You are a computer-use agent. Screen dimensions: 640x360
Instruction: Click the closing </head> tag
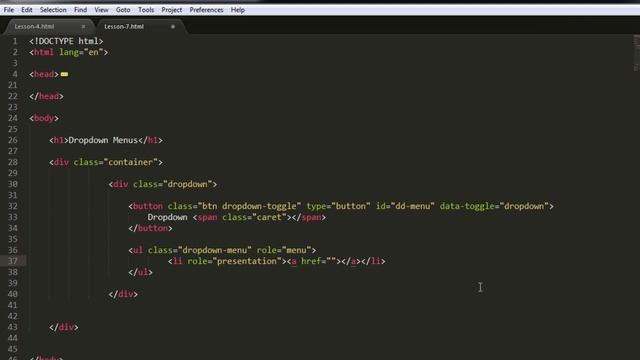(47, 96)
